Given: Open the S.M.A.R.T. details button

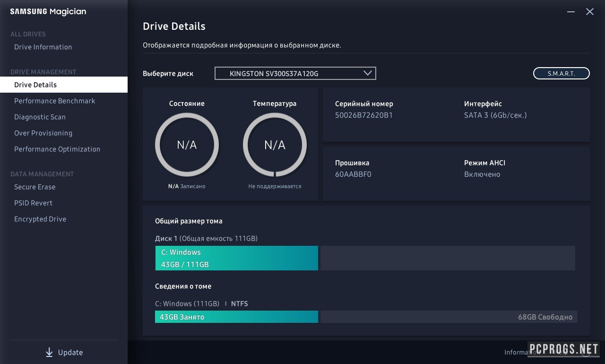Looking at the screenshot, I should click(561, 73).
